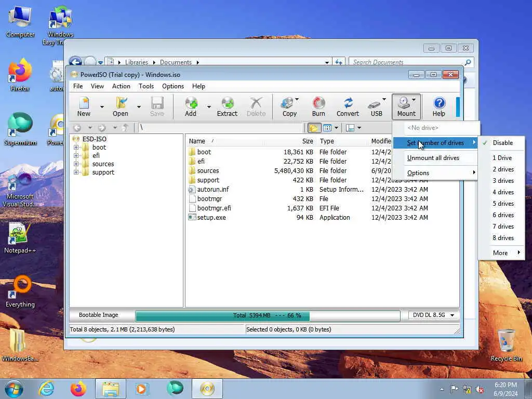
Task: Click the file list view mode icon
Action: pyautogui.click(x=327, y=128)
